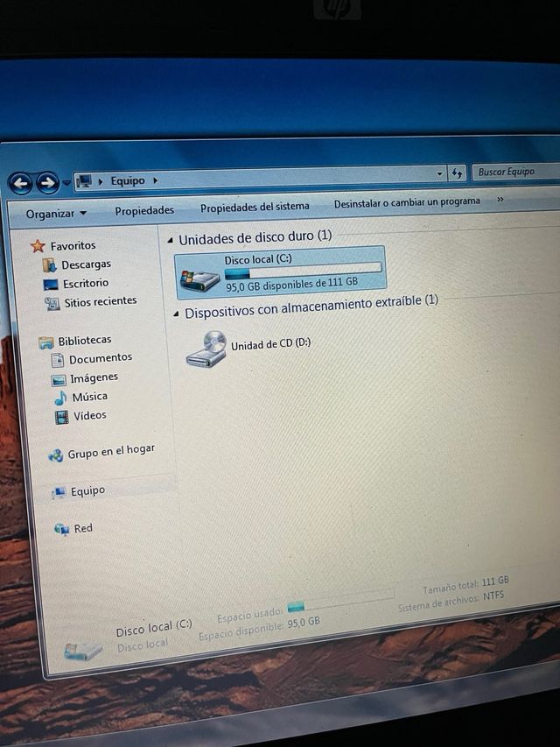Select the Disco local (C:) drive icon
Image resolution: width=560 pixels, height=747 pixels.
point(199,278)
